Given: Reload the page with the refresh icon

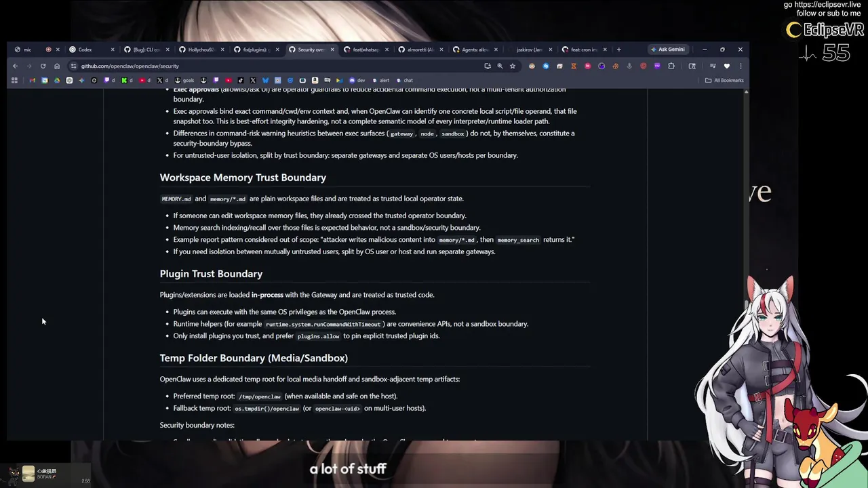Looking at the screenshot, I should [x=43, y=66].
